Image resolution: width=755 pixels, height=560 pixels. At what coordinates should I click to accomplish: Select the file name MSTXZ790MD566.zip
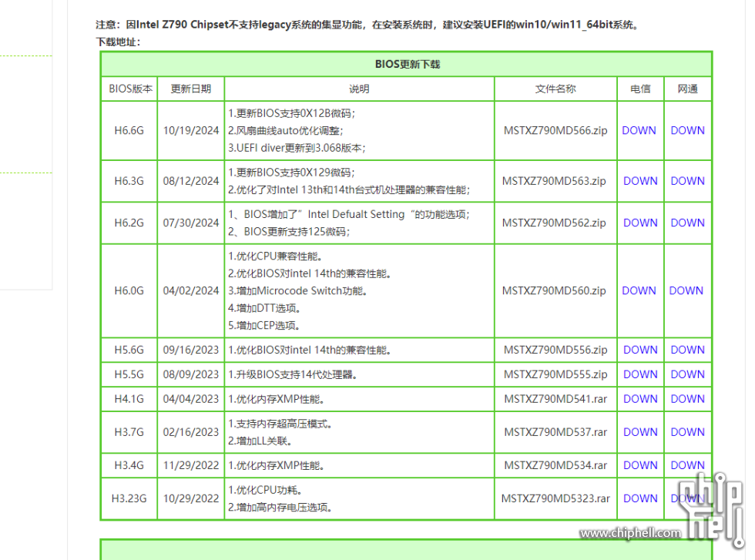point(555,131)
